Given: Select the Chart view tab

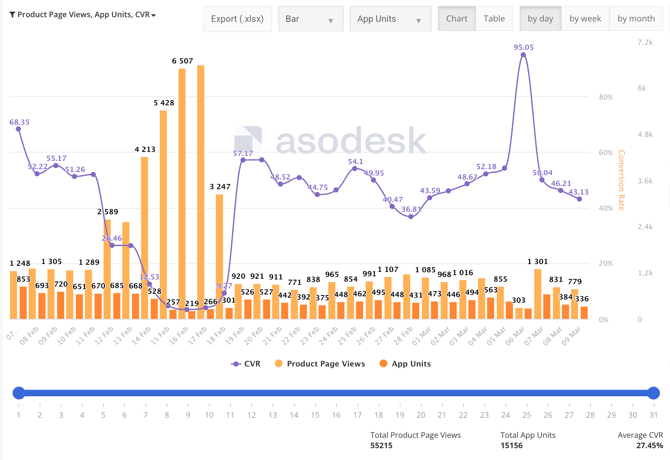Looking at the screenshot, I should pos(456,19).
